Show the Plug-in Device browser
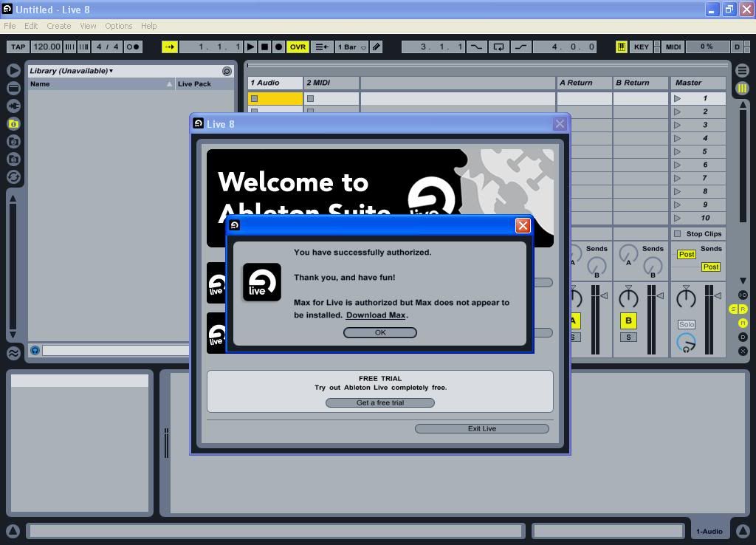This screenshot has width=756, height=545. click(x=13, y=106)
